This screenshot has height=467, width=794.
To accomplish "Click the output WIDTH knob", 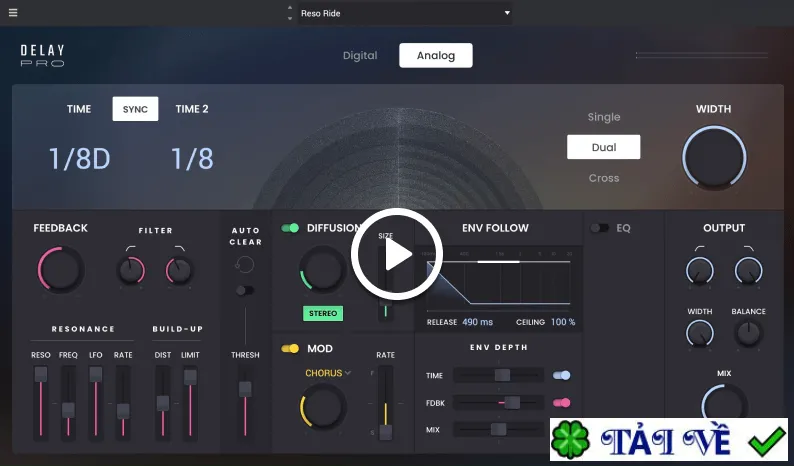I will [x=700, y=334].
